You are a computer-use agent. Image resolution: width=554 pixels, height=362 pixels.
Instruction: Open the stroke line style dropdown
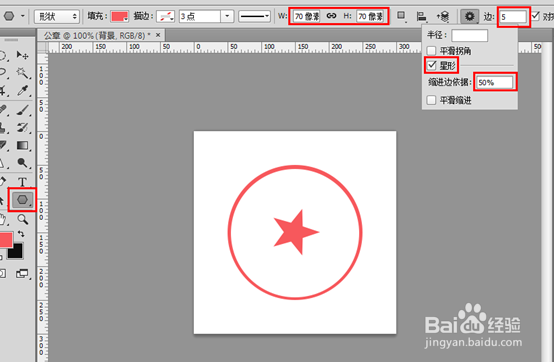[254, 16]
